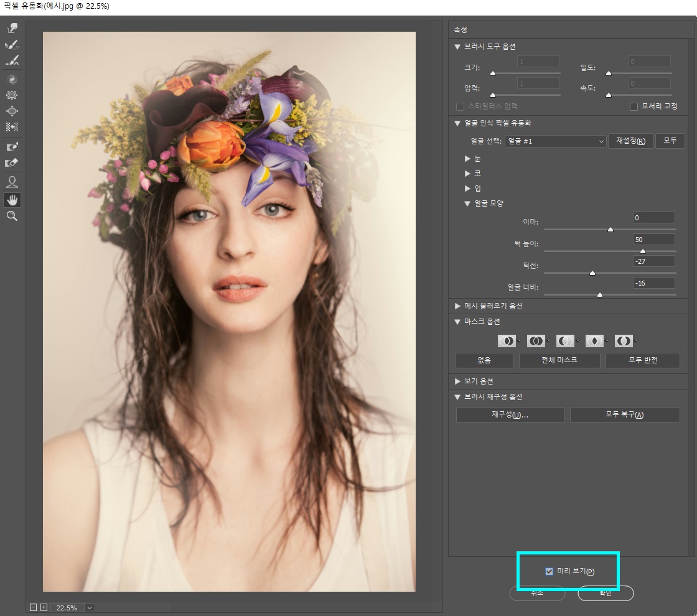This screenshot has width=697, height=616.
Task: Click the 재설정(R) button
Action: coord(631,141)
